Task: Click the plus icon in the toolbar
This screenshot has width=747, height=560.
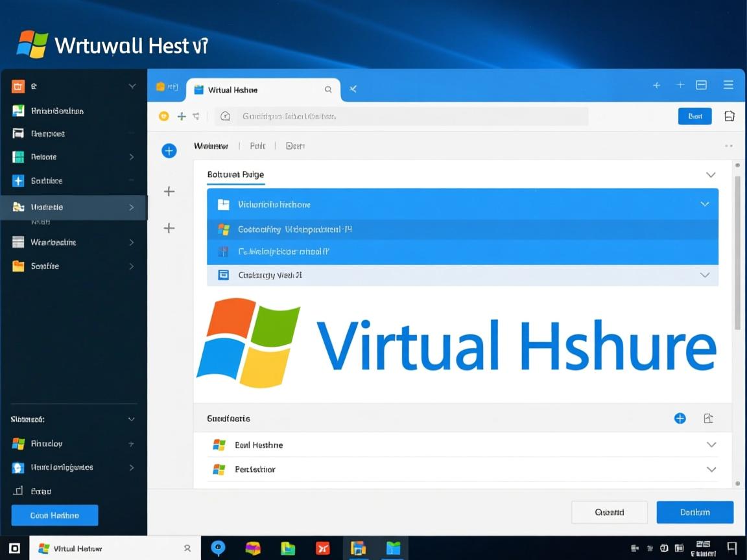Action: [182, 116]
